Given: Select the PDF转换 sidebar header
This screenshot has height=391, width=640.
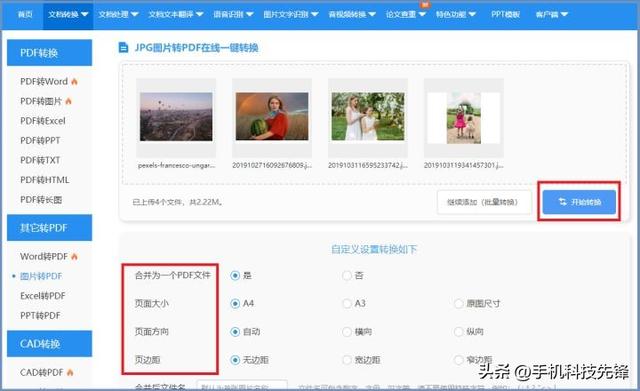Looking at the screenshot, I should 49,53.
